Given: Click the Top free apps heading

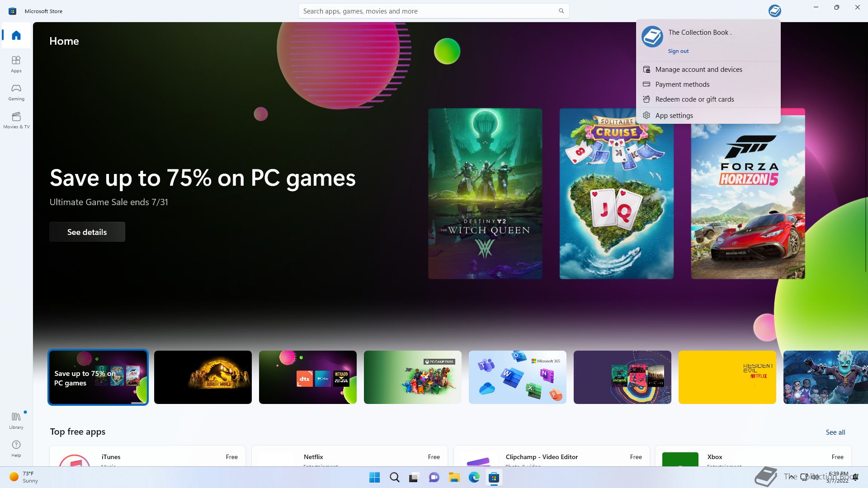Looking at the screenshot, I should pos(78,432).
